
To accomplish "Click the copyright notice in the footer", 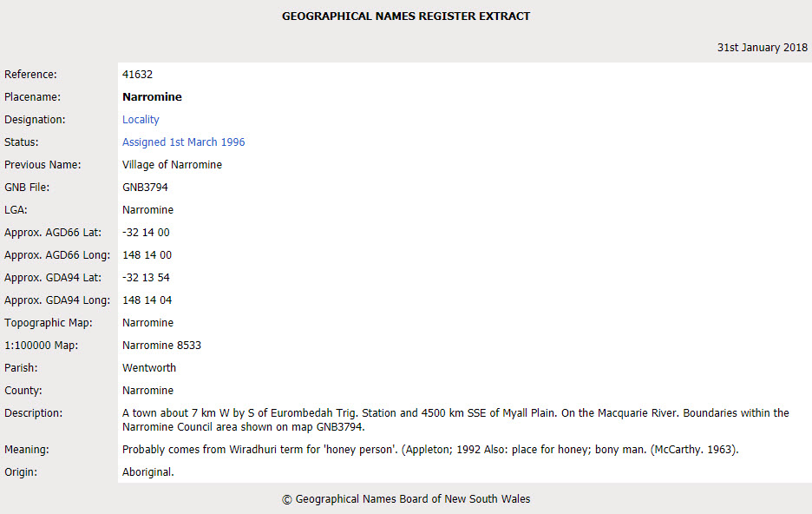I will (405, 499).
